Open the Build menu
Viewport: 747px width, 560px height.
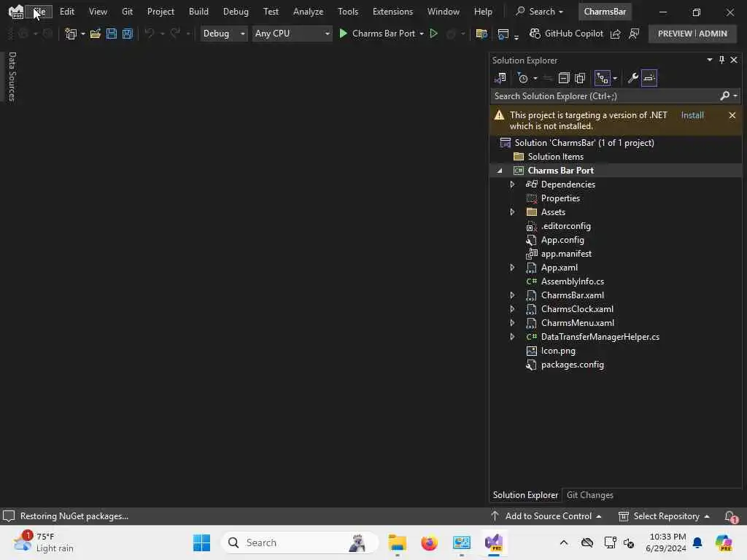[x=198, y=12]
